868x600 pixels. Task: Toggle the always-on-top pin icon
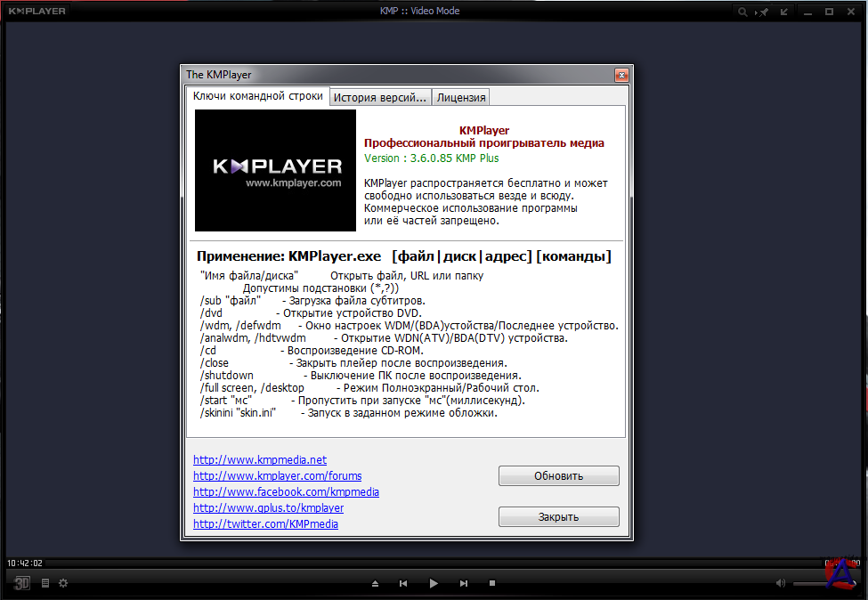(762, 12)
